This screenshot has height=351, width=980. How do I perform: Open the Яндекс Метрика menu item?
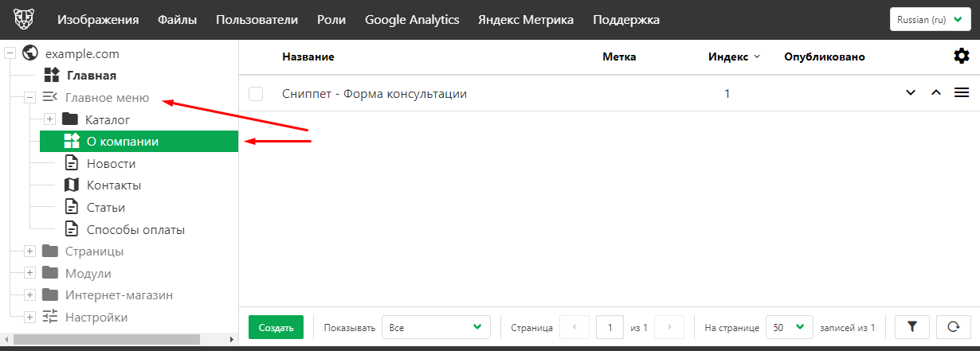525,20
